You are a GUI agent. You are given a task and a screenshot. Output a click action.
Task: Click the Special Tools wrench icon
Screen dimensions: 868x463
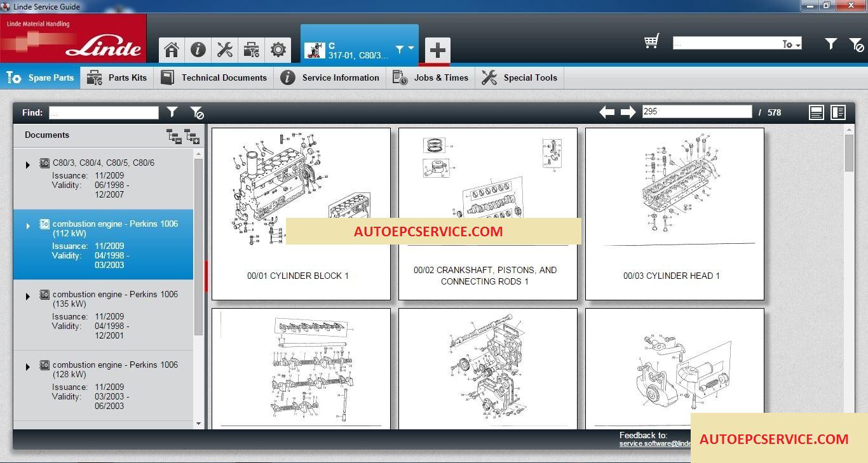click(x=489, y=77)
